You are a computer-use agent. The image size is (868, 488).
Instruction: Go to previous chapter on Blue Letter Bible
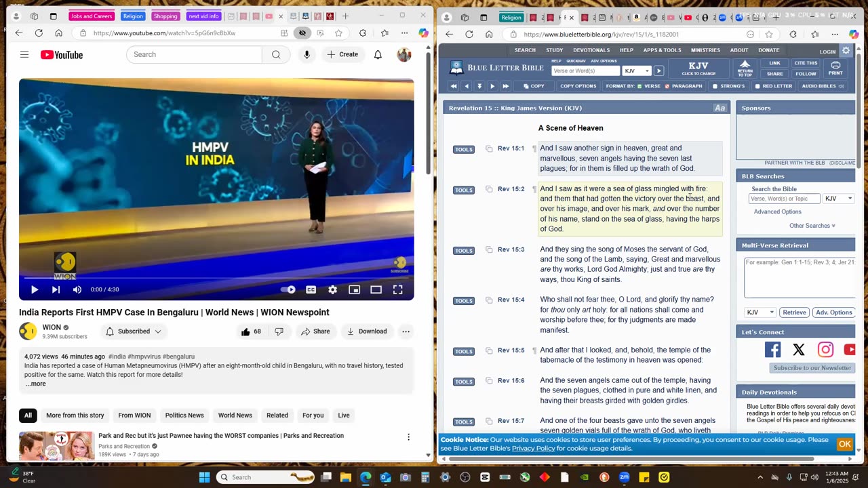(x=466, y=86)
